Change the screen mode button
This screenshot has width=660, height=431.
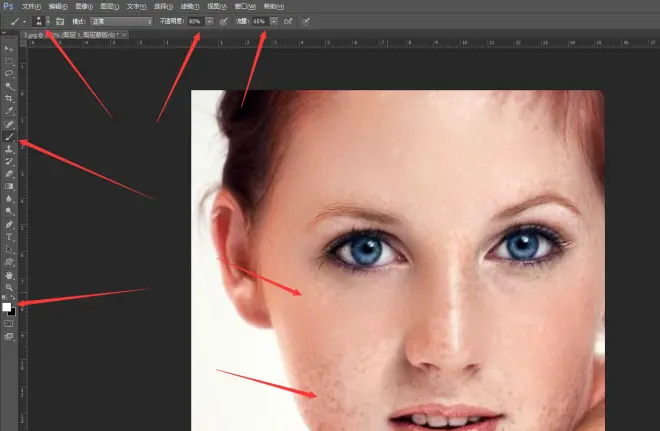9,337
